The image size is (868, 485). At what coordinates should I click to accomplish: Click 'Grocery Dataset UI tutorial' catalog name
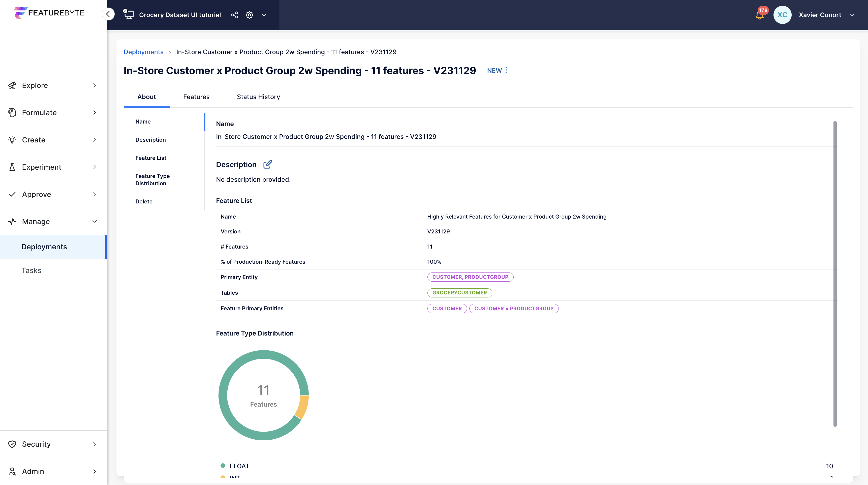point(180,15)
